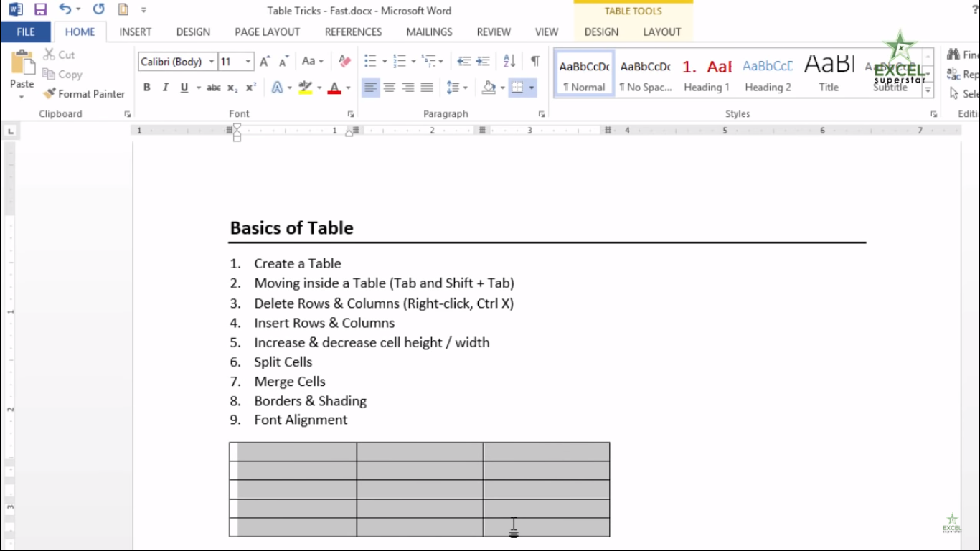Click the Bullets list icon
This screenshot has width=980, height=551.
click(370, 61)
